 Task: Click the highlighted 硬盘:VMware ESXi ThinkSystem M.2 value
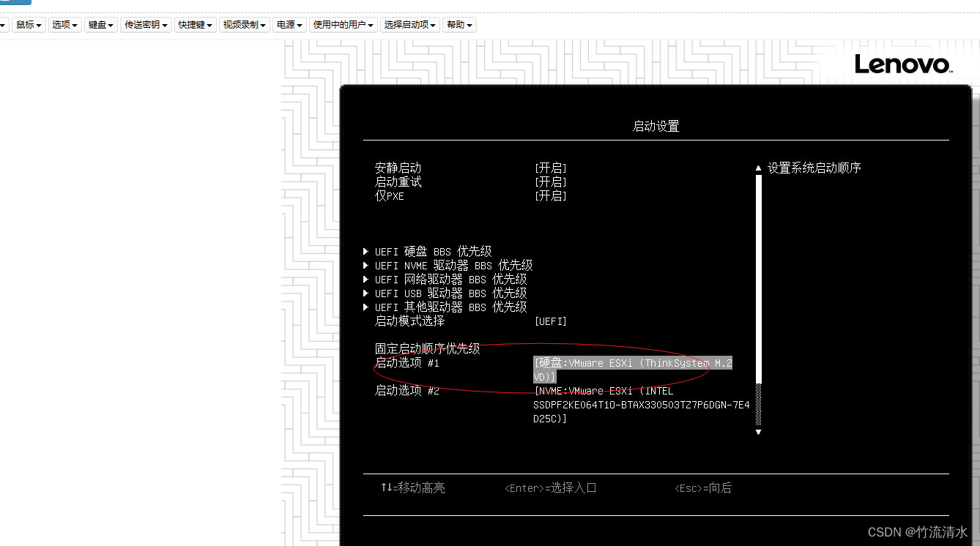point(633,370)
